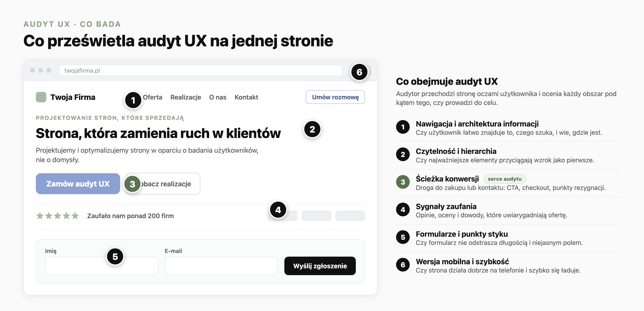Image resolution: width=644 pixels, height=311 pixels.
Task: Select 'Formularze i punkty styku' legend item
Action: click(x=508, y=238)
